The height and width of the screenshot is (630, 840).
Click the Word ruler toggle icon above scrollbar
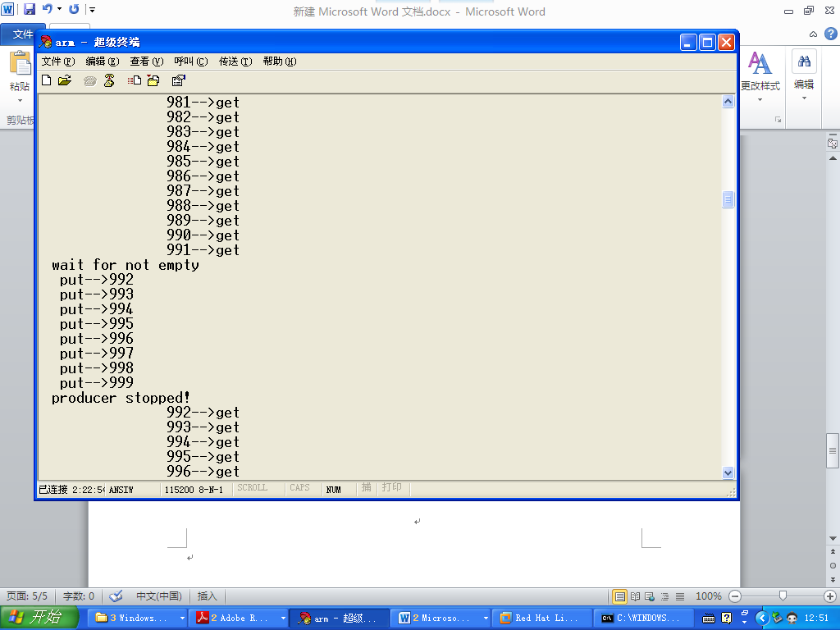(x=833, y=144)
